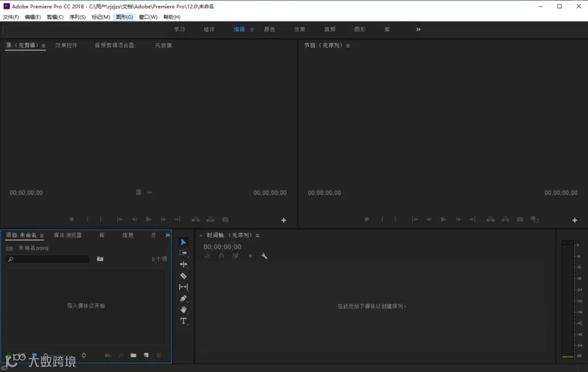The height and width of the screenshot is (372, 588).
Task: Open the source panel menu next to 源:(无剪辑)
Action: [44, 46]
